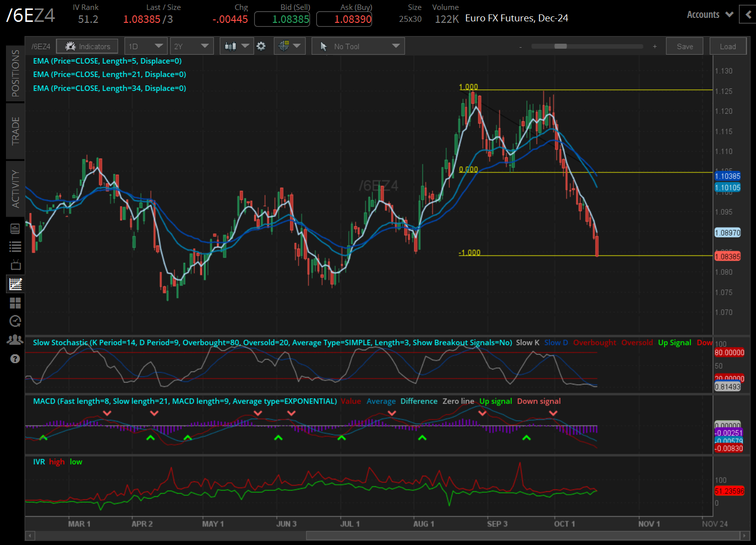Open the book chart icon in sidebar
The width and height of the screenshot is (756, 545).
15,229
